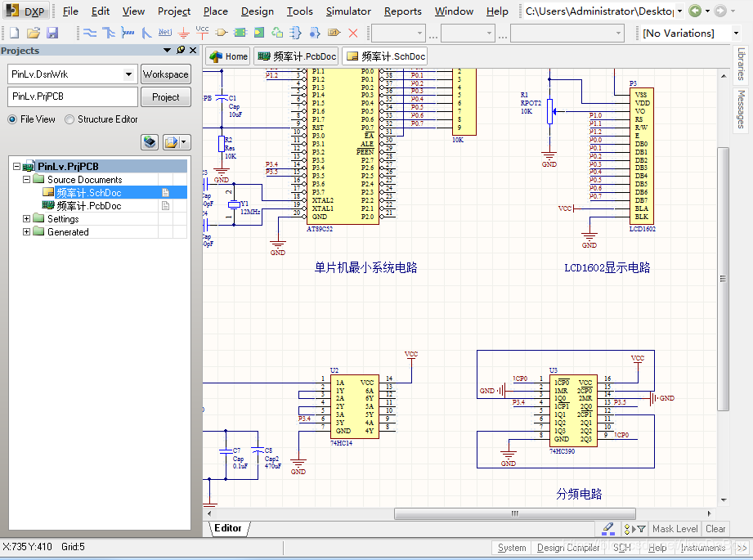Select the File View radio button
Screen dimensions: 753x560
tap(12, 119)
